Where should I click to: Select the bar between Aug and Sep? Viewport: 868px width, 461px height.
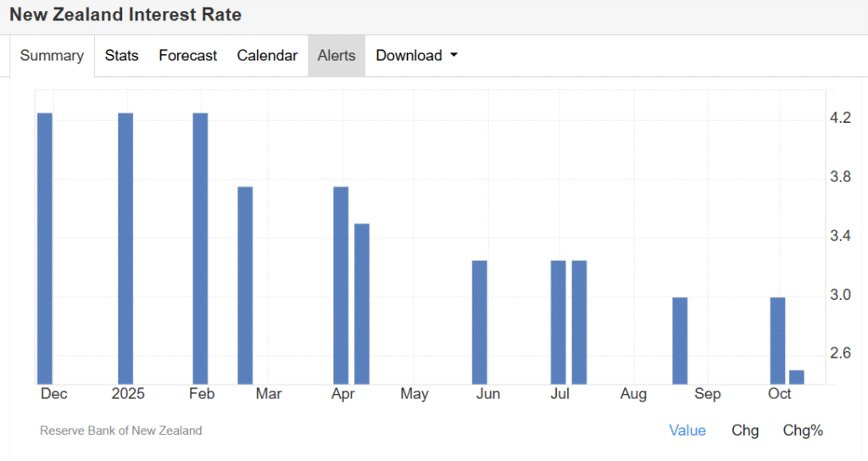coord(680,340)
